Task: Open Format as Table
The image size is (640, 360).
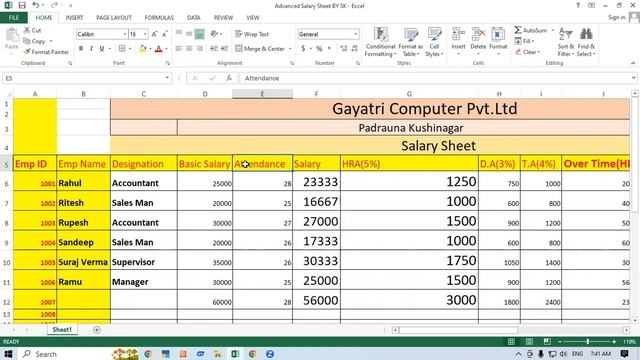Action: coord(411,42)
